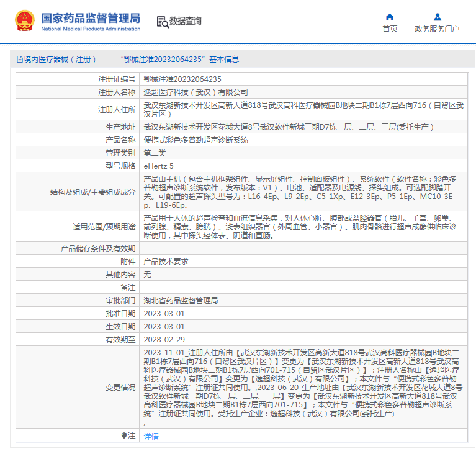Open the 数据查询 search icon
Screen dimensions: 476x449
pyautogui.click(x=163, y=22)
